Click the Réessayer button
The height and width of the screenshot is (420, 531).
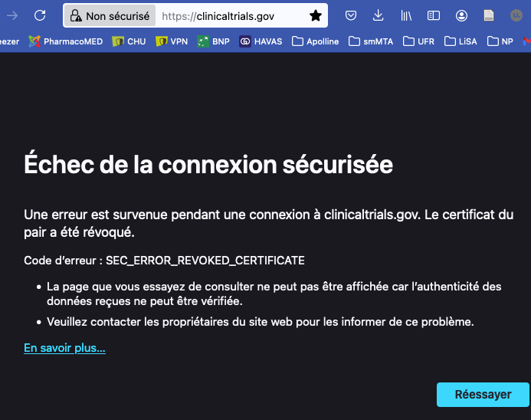pyautogui.click(x=483, y=395)
